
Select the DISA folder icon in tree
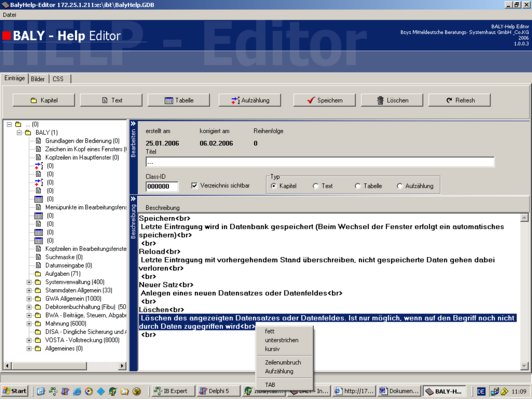click(38, 332)
